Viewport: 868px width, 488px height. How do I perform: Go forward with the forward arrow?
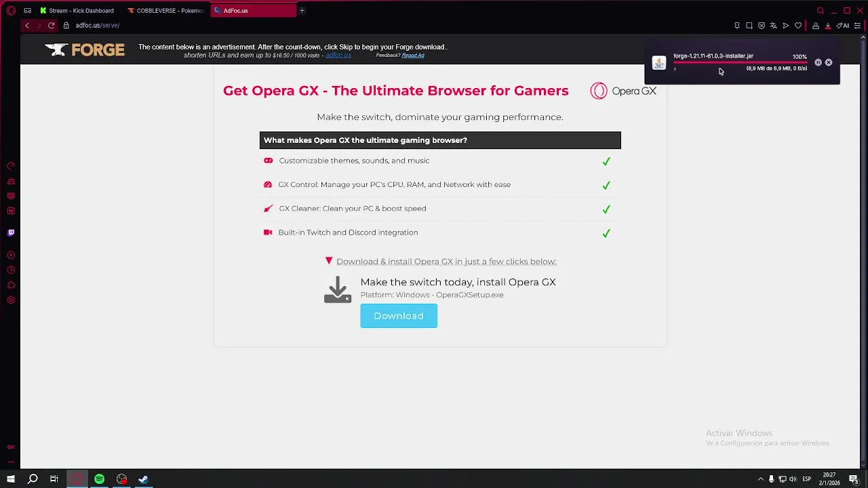pos(39,25)
